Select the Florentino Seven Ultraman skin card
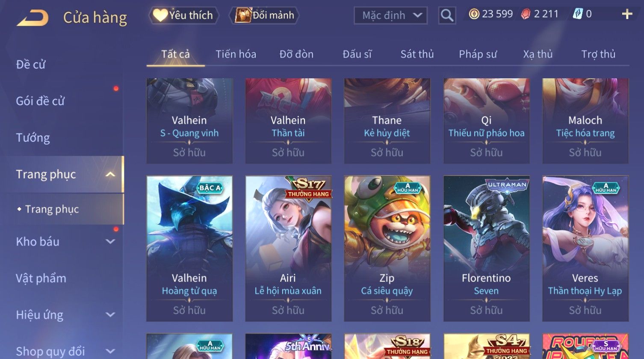The width and height of the screenshot is (644, 359). point(486,249)
